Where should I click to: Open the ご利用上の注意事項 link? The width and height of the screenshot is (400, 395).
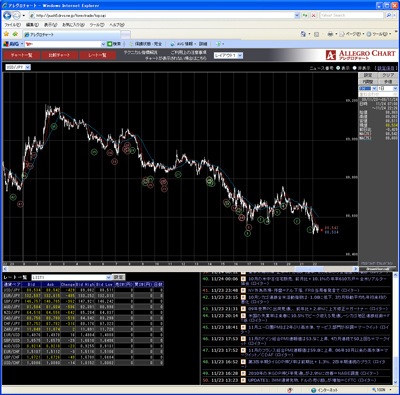[x=188, y=52]
